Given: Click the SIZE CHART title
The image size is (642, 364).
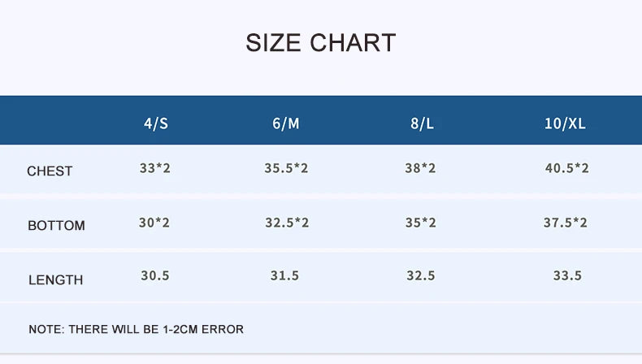Looking at the screenshot, I should point(320,42).
